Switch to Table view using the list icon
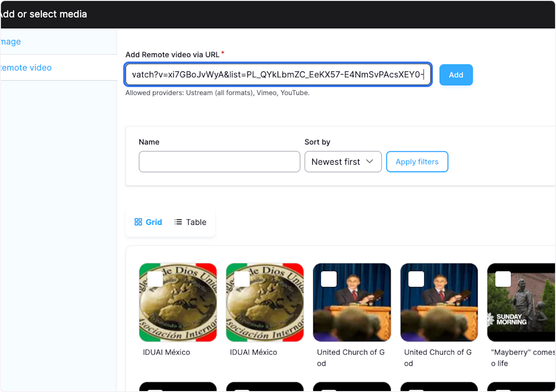The height and width of the screenshot is (392, 556). tap(190, 222)
